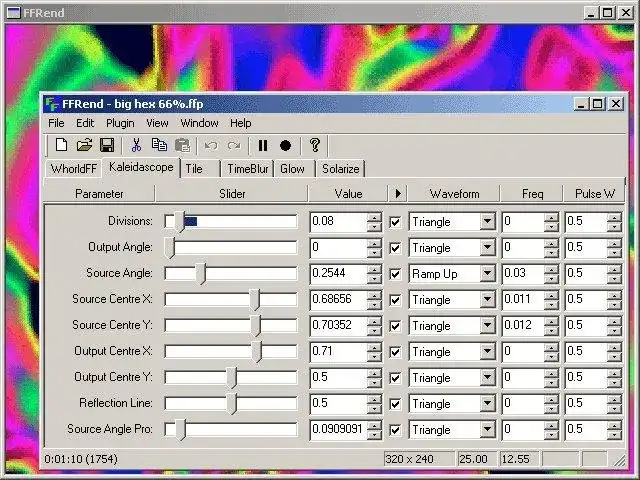Switch to the Solarize tab
640x480 pixels.
tap(340, 169)
